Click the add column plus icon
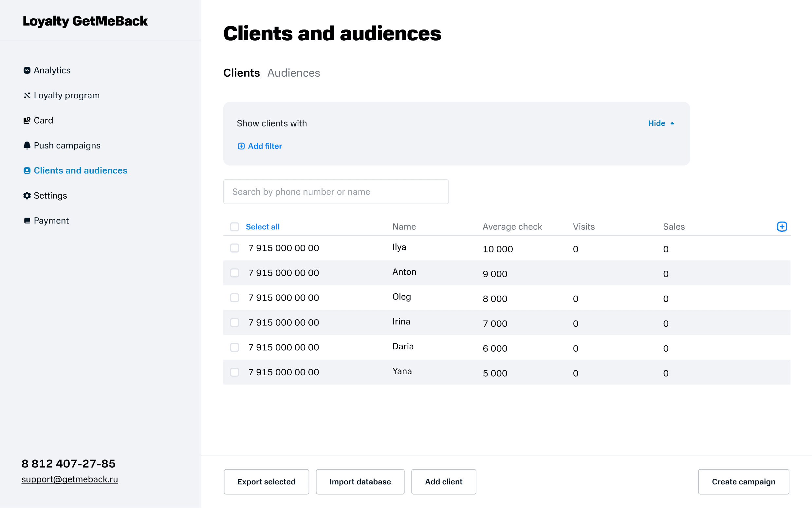Viewport: 812px width, 508px height. (782, 226)
